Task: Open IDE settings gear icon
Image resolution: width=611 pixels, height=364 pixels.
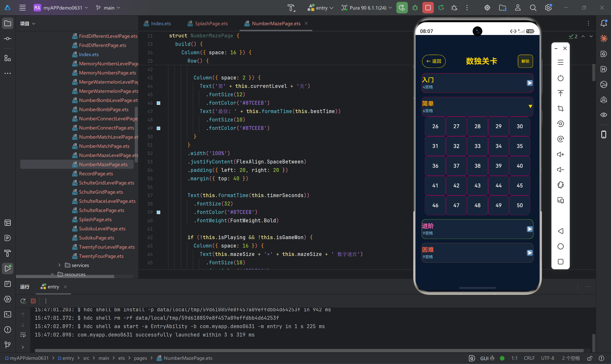Action: (x=548, y=8)
